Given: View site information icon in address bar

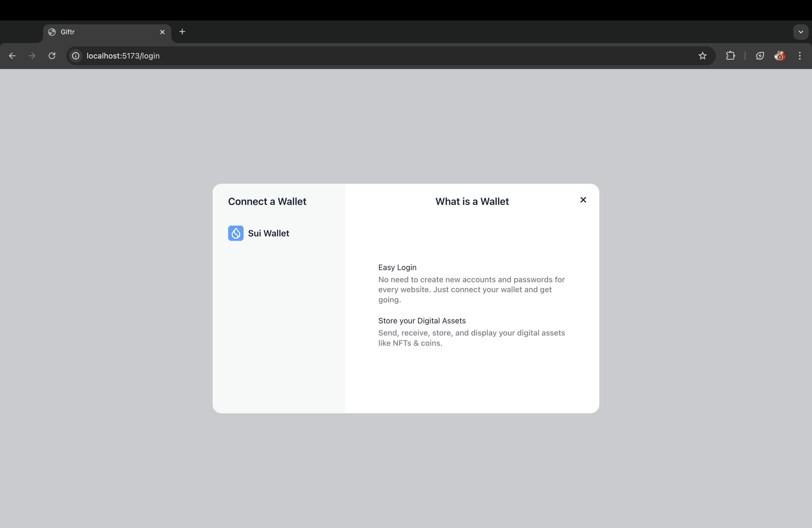Looking at the screenshot, I should [x=76, y=56].
